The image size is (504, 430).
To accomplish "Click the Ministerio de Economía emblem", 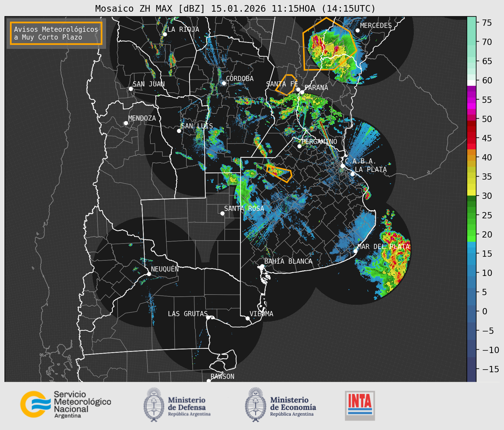I will [x=256, y=404].
